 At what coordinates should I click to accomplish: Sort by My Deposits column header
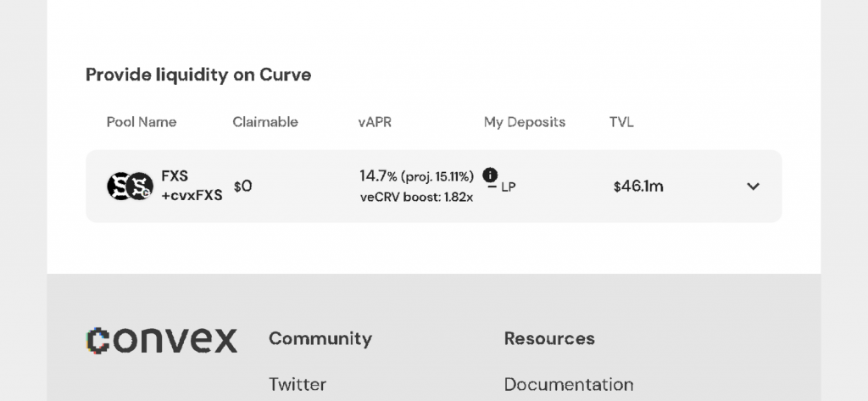click(524, 122)
